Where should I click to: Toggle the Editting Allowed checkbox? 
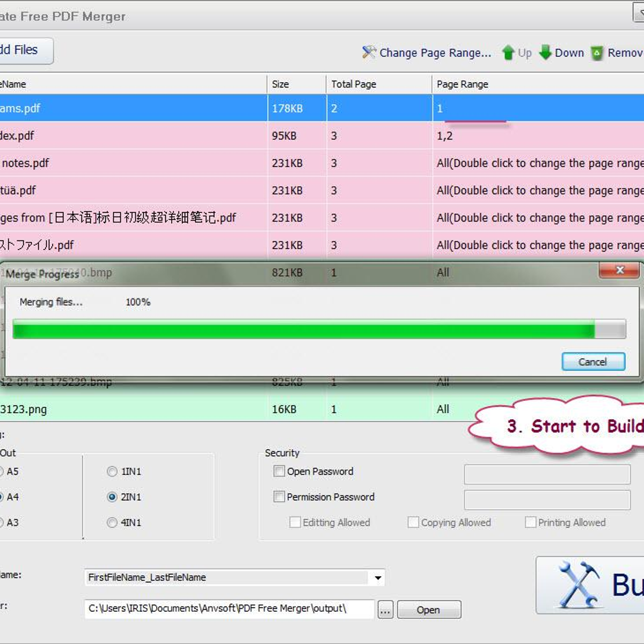pos(295,522)
